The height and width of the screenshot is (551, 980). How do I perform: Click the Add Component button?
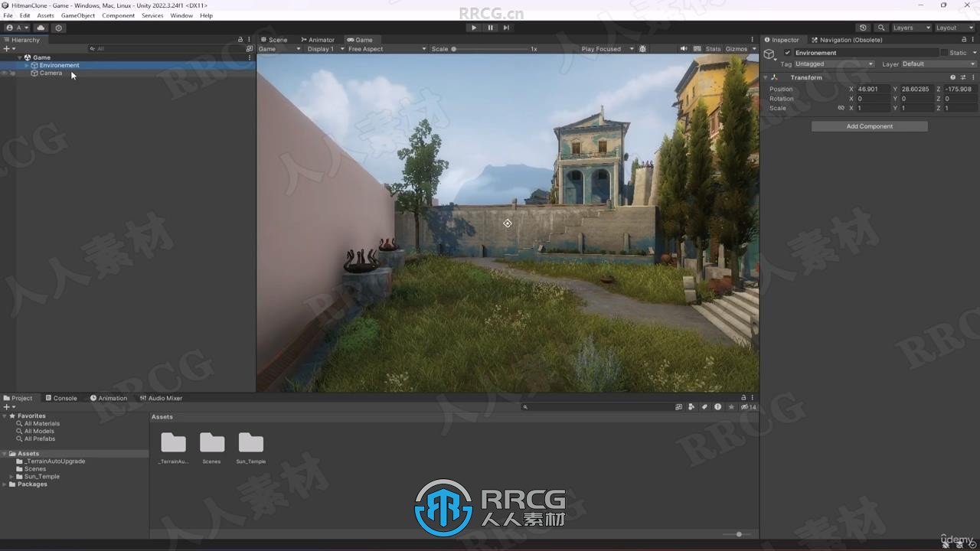click(x=869, y=126)
